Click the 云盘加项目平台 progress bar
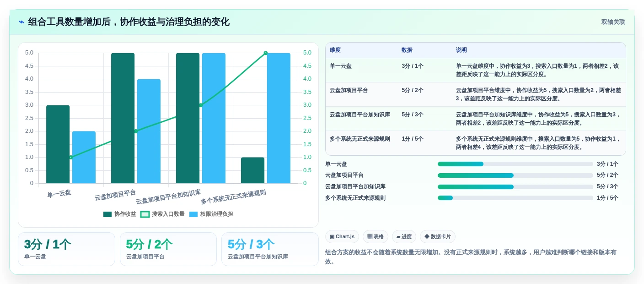 point(515,175)
